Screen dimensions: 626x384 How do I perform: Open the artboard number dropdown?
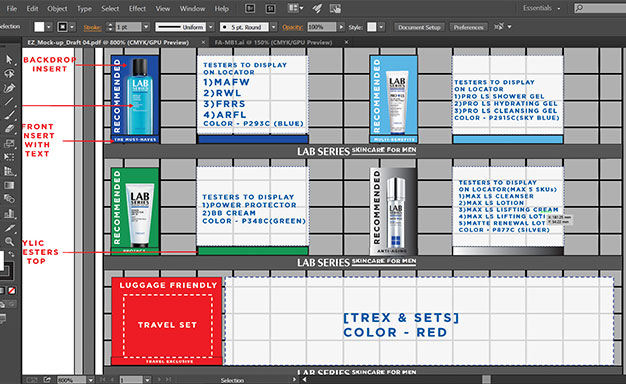pyautogui.click(x=147, y=380)
